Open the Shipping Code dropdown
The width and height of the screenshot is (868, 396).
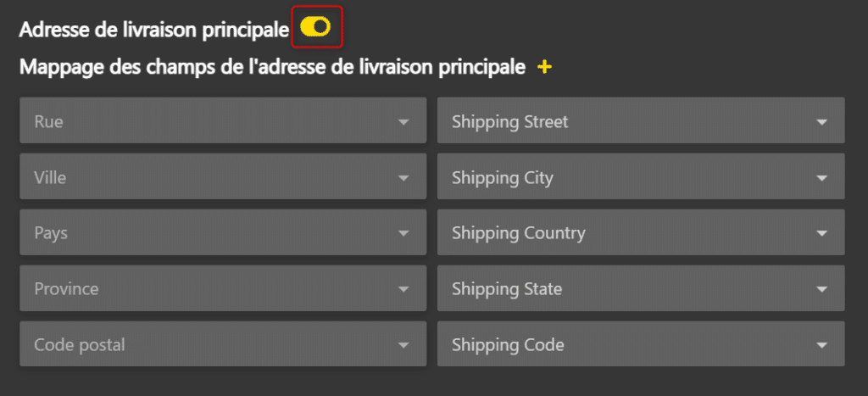640,344
